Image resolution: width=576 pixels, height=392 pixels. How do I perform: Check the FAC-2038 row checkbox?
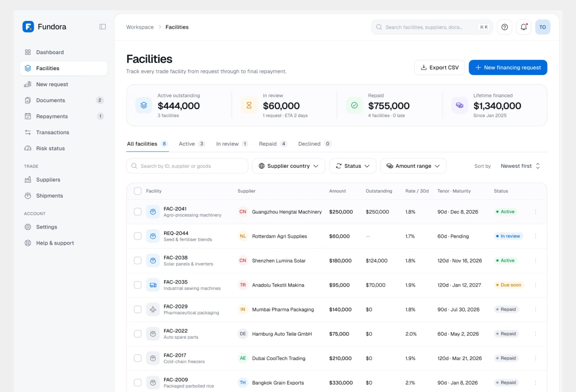138,260
